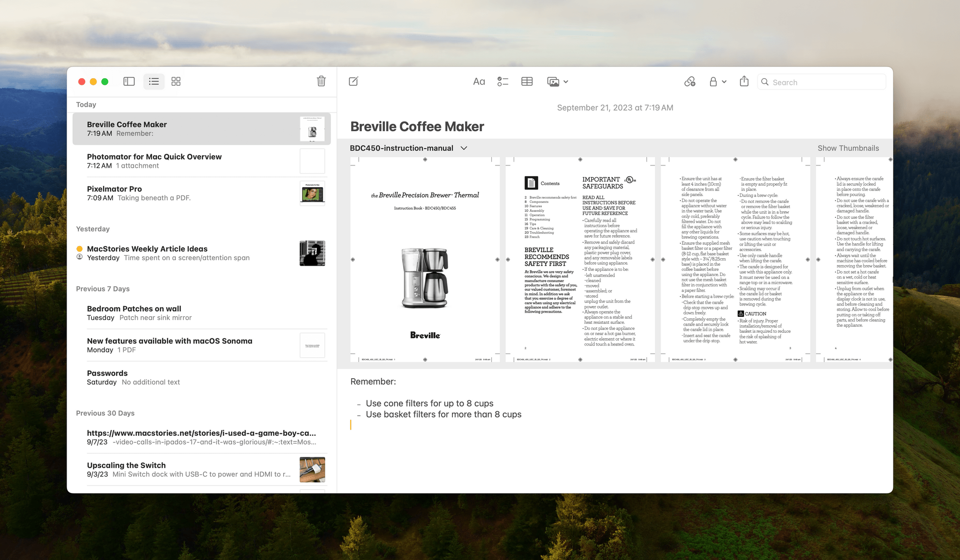Toggle the sidebar folders panel
960x560 pixels.
tap(129, 82)
